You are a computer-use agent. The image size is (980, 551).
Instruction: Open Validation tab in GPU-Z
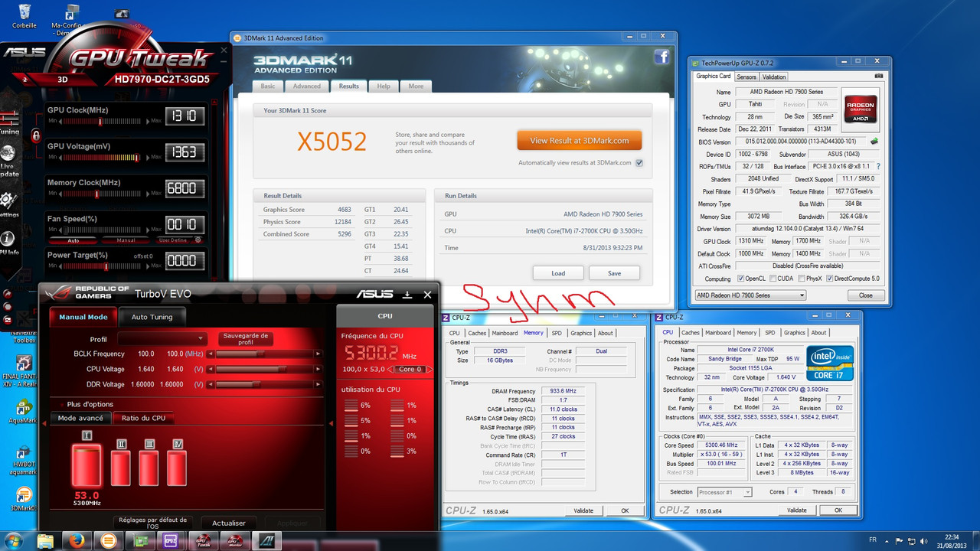tap(774, 77)
